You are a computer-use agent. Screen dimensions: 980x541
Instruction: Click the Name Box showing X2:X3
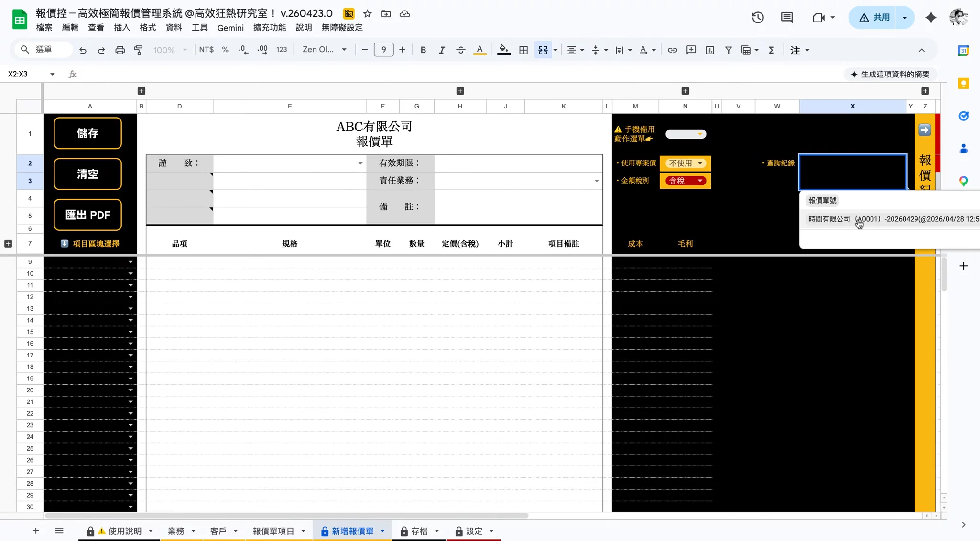click(31, 74)
